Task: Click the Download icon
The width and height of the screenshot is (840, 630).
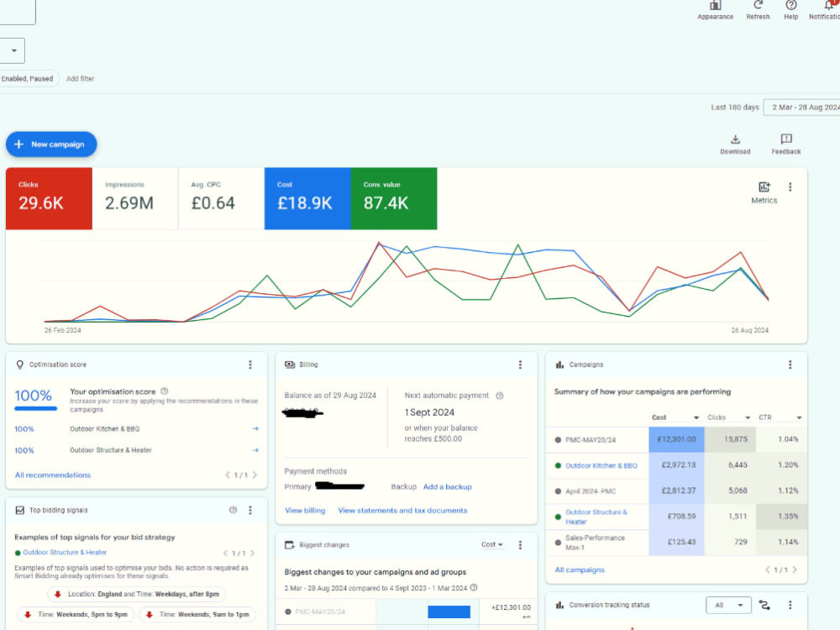Action: (735, 139)
